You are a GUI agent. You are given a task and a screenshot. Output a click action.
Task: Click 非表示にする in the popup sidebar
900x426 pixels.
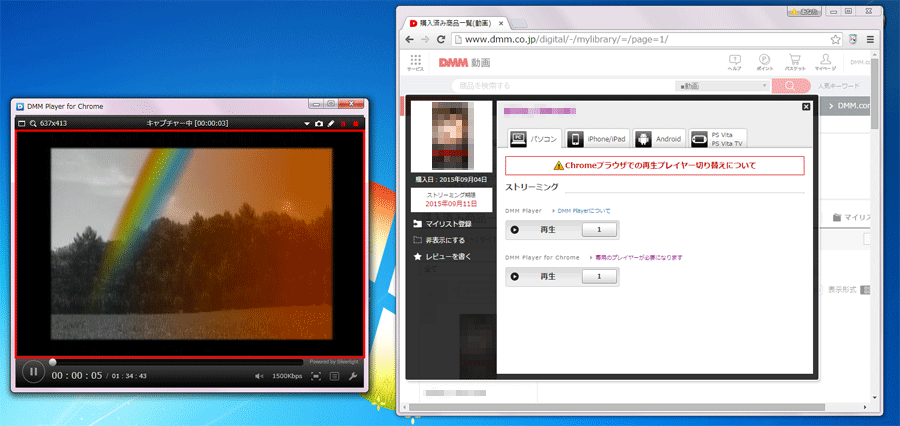pyautogui.click(x=439, y=240)
